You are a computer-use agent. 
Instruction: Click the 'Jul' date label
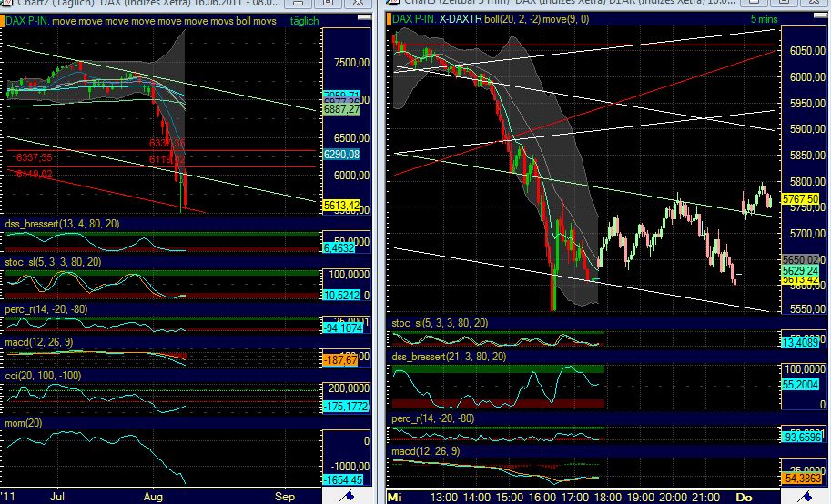[57, 497]
